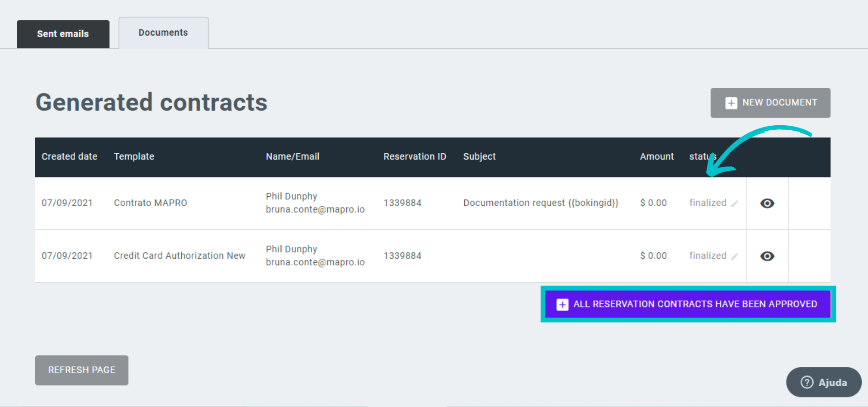
Task: Click All Reservation Contracts Have Been Approved
Action: (x=694, y=304)
